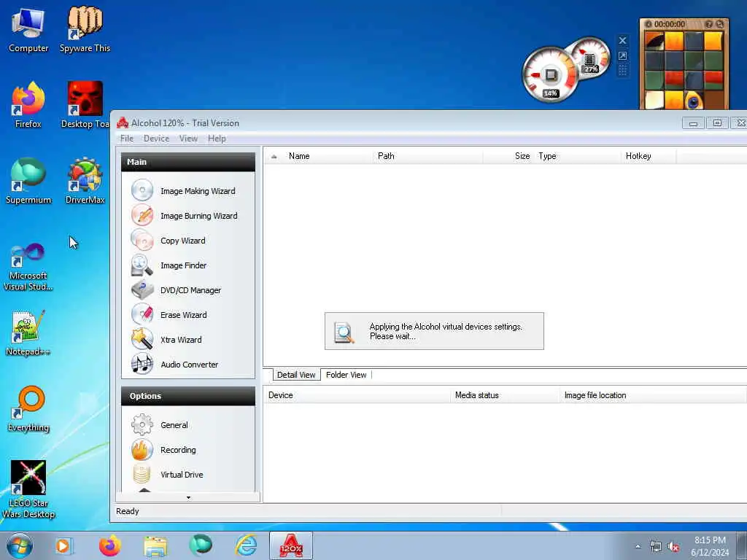Sort images by Path column
The height and width of the screenshot is (560, 747).
(x=427, y=156)
